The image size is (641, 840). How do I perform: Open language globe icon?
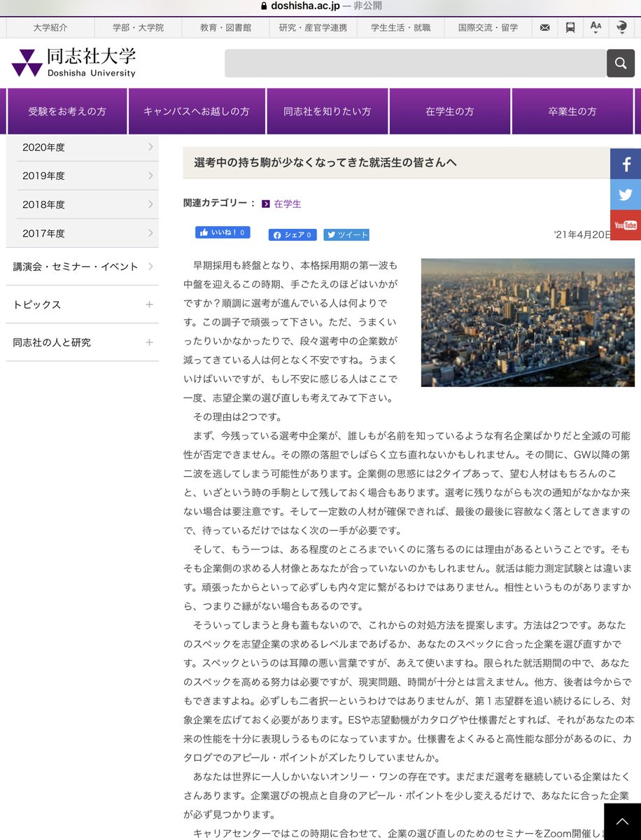(621, 27)
